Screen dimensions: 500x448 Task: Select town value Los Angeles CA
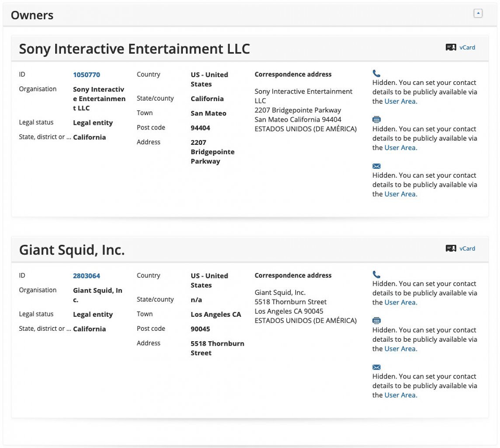click(216, 315)
